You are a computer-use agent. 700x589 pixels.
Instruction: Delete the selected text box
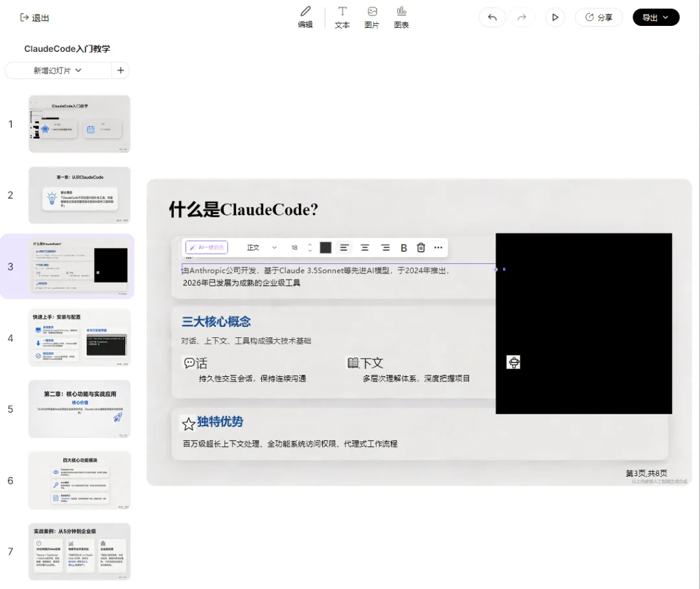421,248
